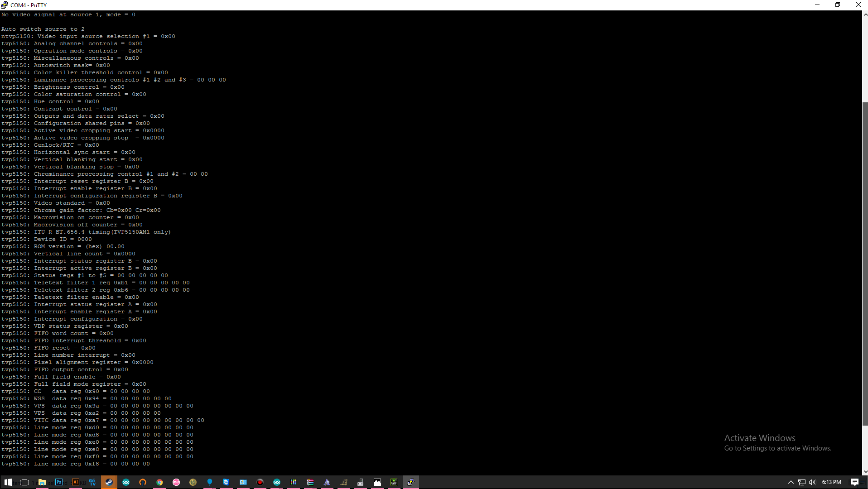Click the 'Active video cropping start' line
This screenshot has width=868, height=489.
83,130
